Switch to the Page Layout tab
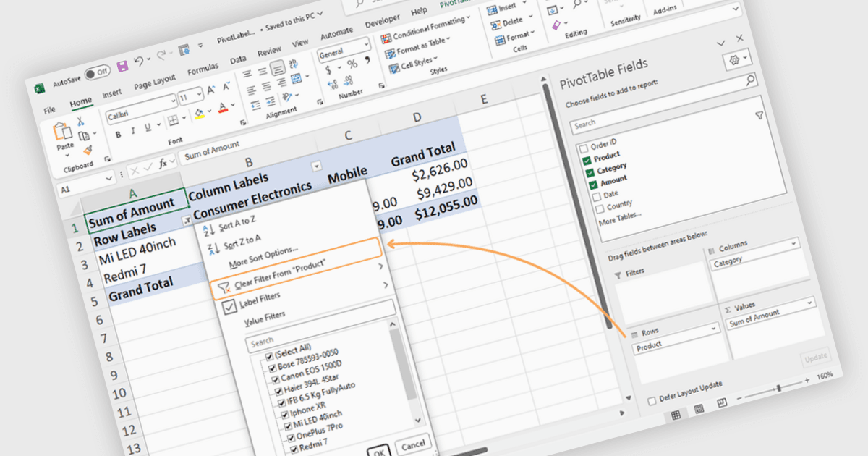The image size is (868, 456). point(155,83)
